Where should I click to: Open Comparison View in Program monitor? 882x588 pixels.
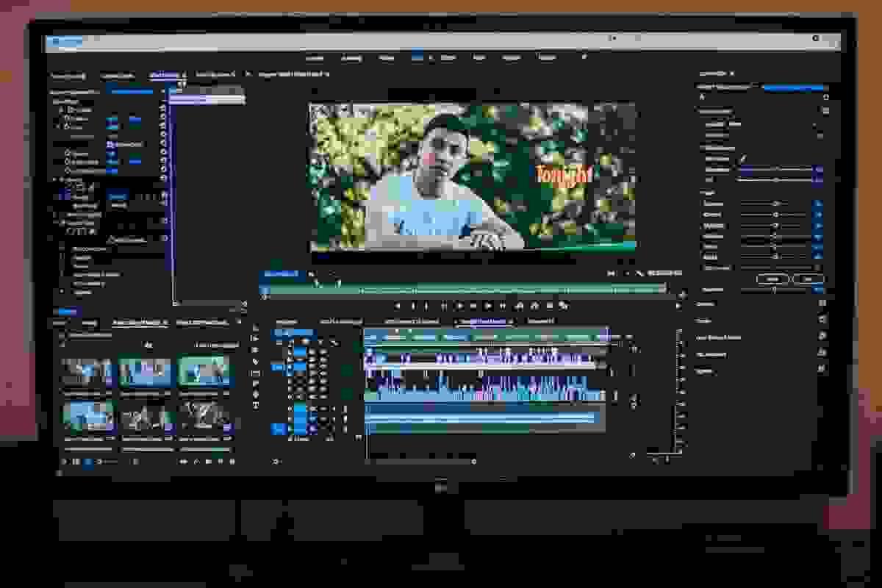tap(564, 306)
